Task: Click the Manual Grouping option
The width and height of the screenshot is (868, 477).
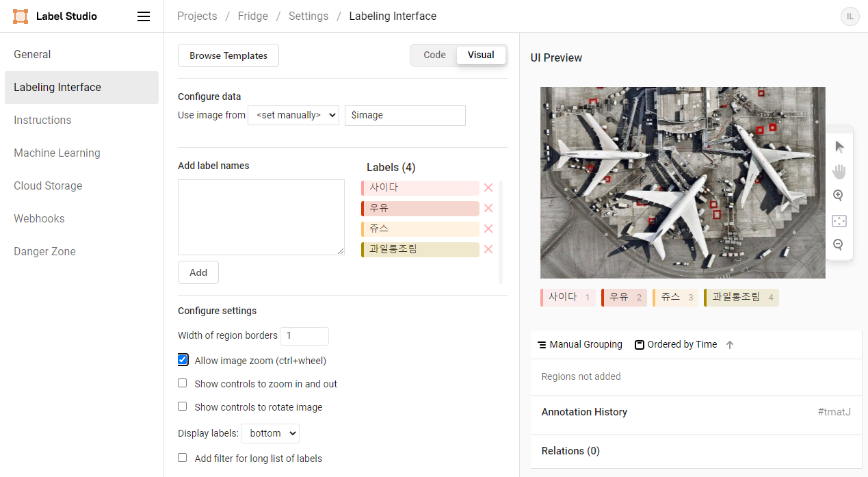Action: (580, 345)
